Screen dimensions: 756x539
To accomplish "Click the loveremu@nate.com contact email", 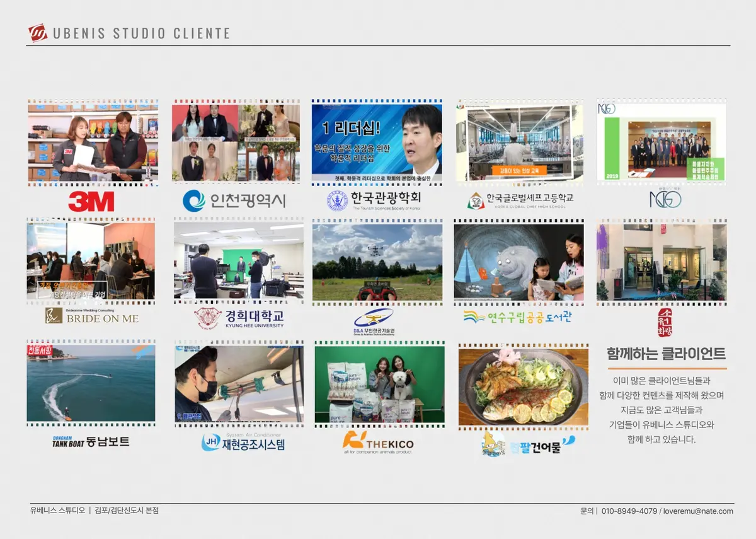I will coord(697,511).
